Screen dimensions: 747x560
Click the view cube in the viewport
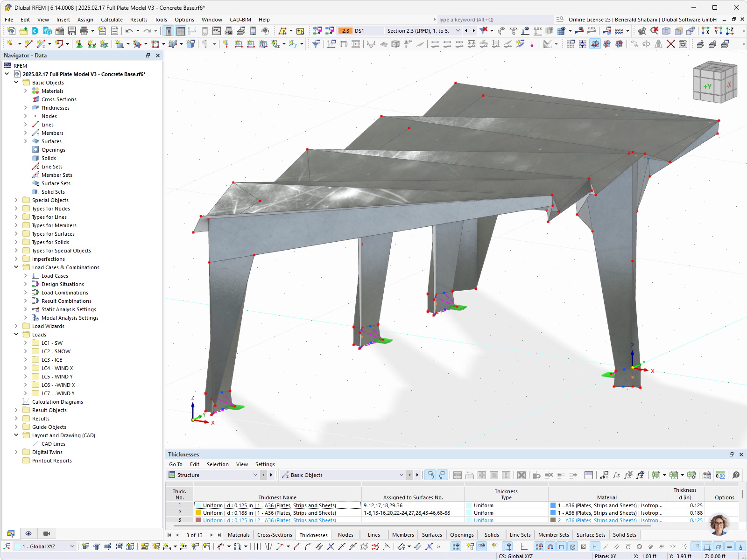tap(715, 82)
